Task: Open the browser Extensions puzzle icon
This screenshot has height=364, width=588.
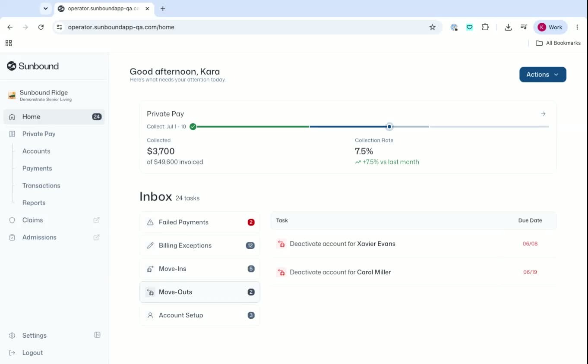Action: tap(485, 27)
